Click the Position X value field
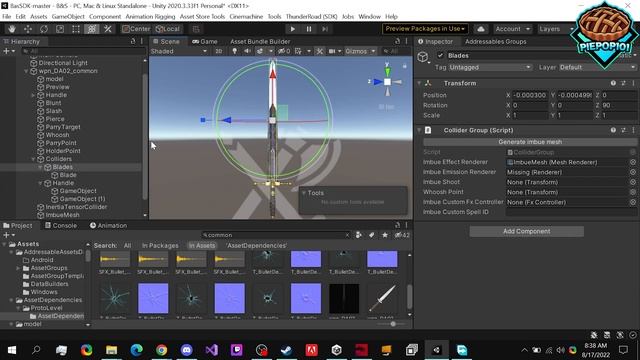The width and height of the screenshot is (640, 360). (x=529, y=95)
